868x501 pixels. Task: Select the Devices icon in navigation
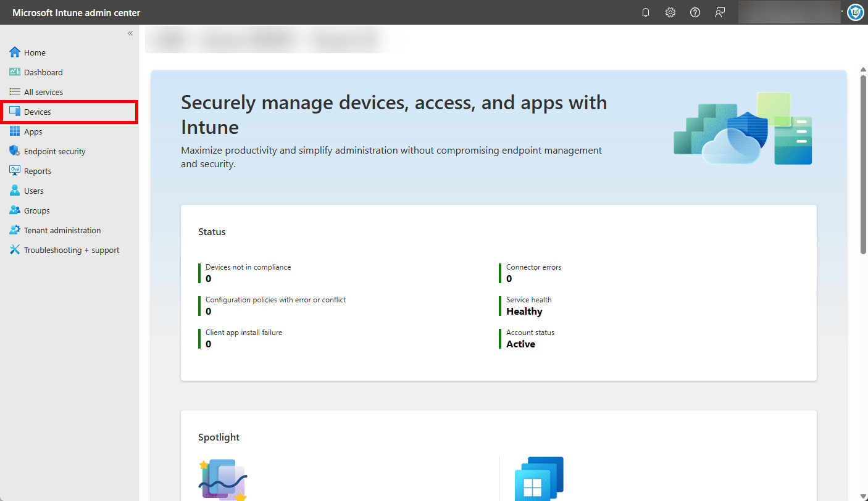pos(15,112)
